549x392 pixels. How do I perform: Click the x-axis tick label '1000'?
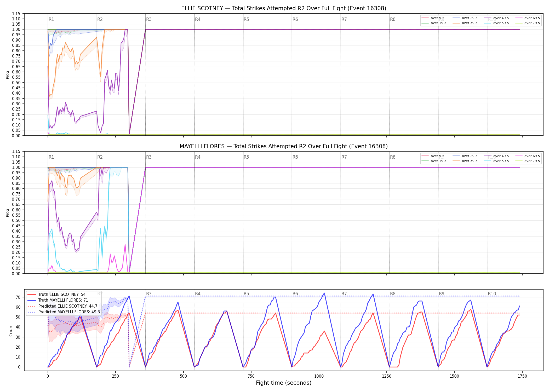(319, 376)
